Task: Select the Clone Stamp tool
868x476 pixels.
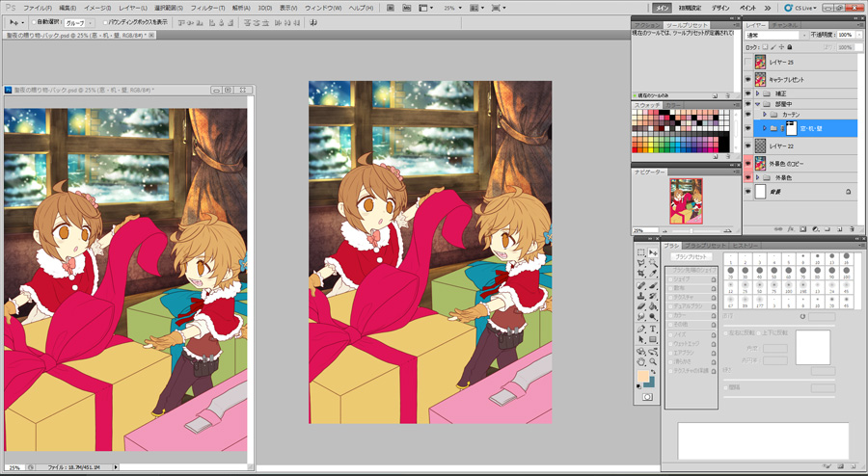Action: point(640,295)
